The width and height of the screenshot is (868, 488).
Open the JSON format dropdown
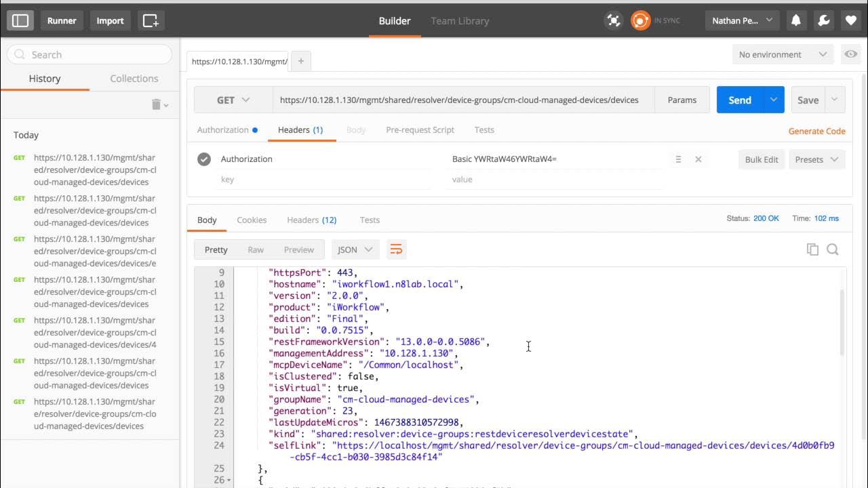355,249
